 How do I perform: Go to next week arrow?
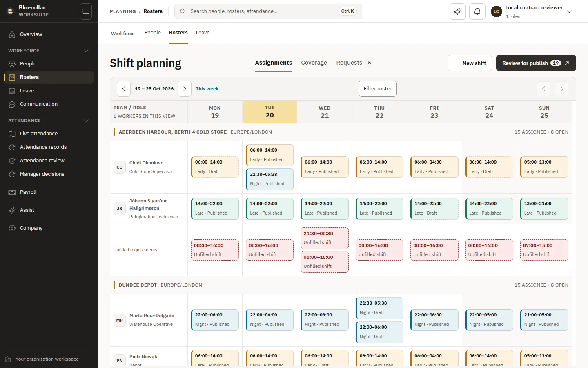185,89
